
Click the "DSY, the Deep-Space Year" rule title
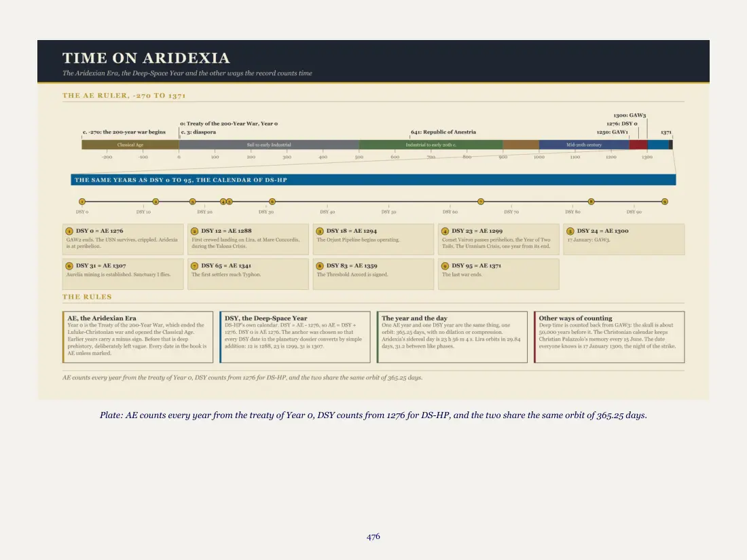click(266, 318)
